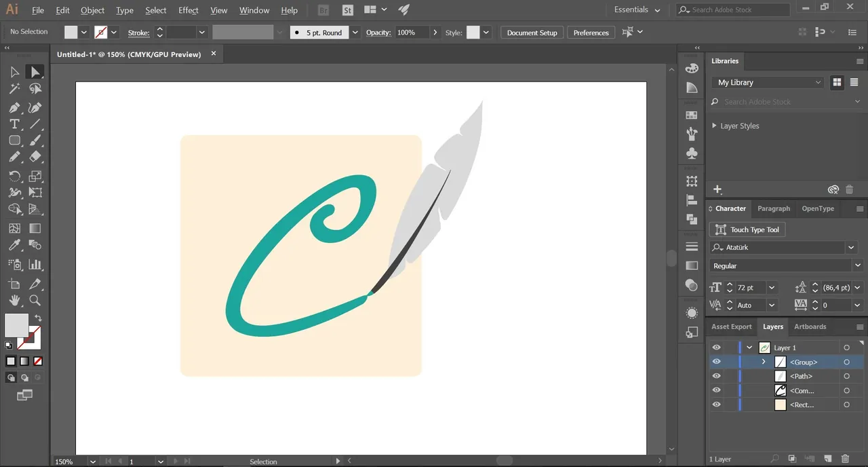Image resolution: width=868 pixels, height=467 pixels.
Task: Click the Preferences button
Action: 591,33
